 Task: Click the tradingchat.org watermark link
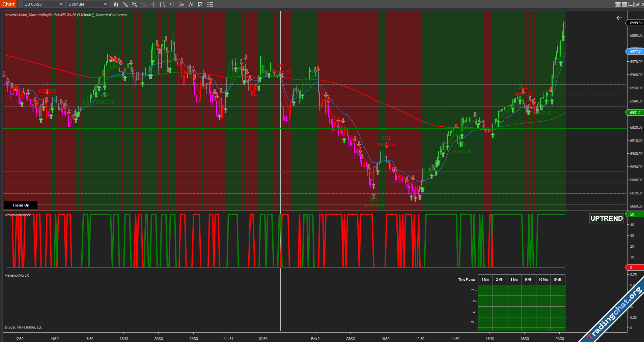(x=615, y=314)
